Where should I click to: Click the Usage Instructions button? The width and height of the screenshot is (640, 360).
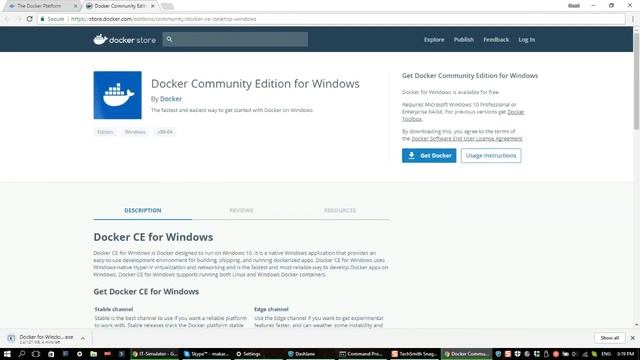tap(491, 156)
